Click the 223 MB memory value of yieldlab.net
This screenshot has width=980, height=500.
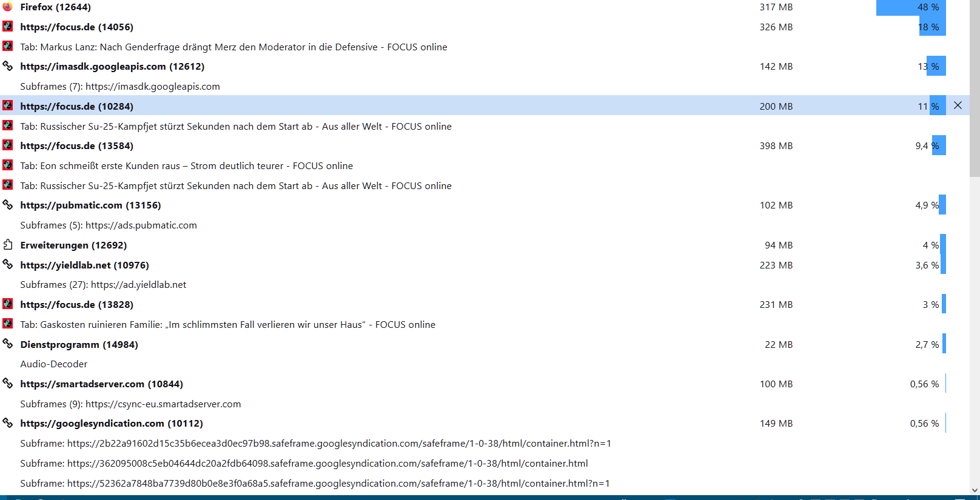pyautogui.click(x=776, y=265)
